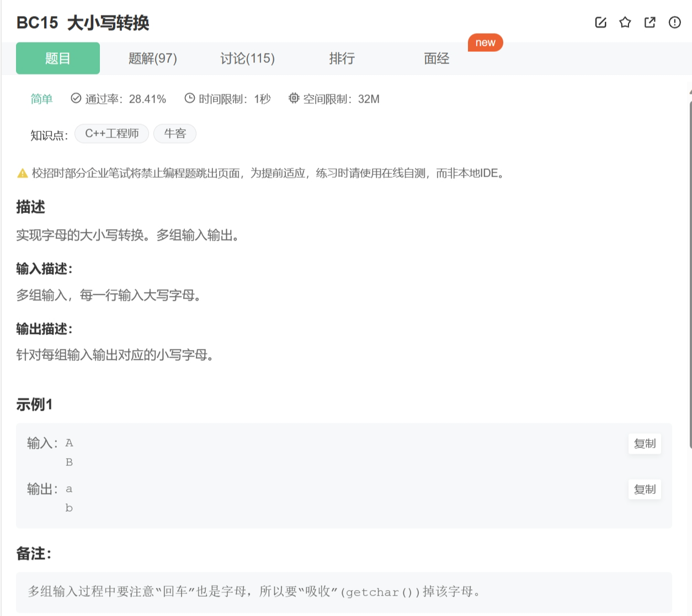692x616 pixels.
Task: Click the 新 new badge near 面经
Action: (485, 43)
